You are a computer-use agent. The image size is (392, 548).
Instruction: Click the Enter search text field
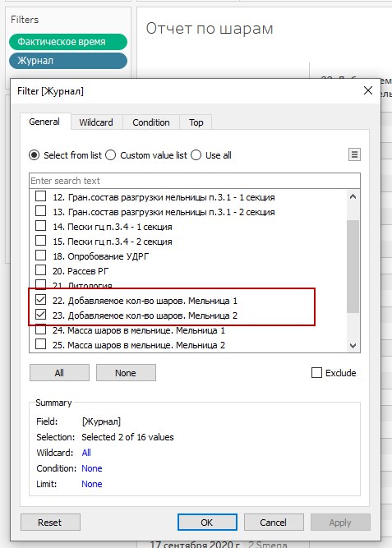point(195,181)
